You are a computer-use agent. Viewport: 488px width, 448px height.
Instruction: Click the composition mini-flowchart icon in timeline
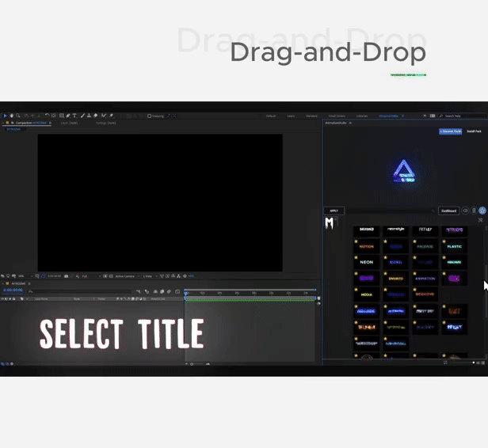point(139,291)
